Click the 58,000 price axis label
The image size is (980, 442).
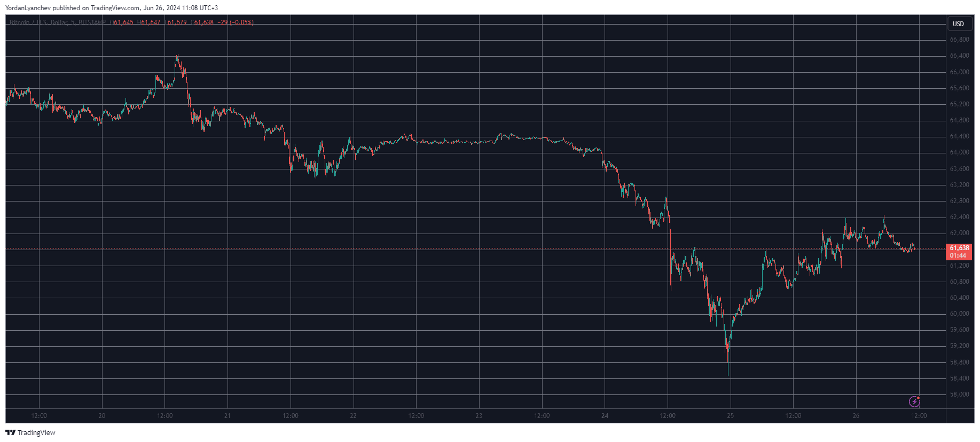coord(959,394)
